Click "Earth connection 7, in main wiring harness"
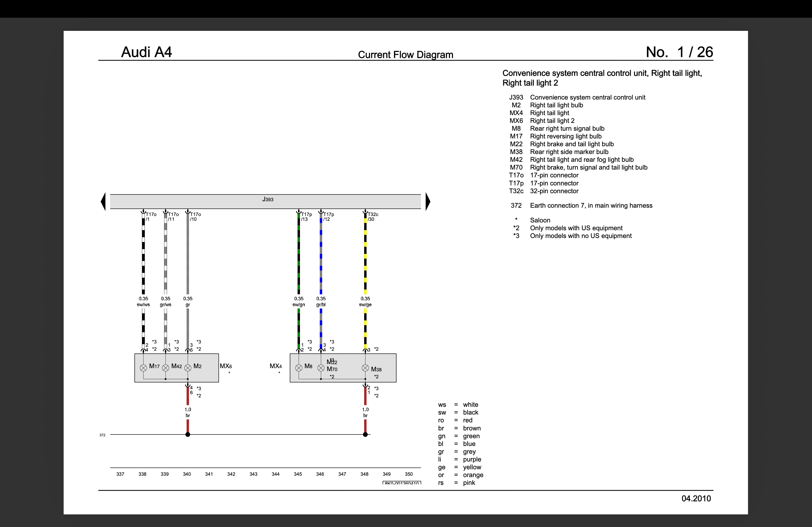The height and width of the screenshot is (527, 812). point(591,206)
